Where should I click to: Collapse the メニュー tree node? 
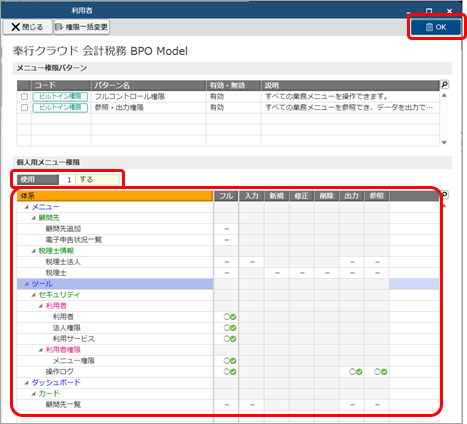27,207
